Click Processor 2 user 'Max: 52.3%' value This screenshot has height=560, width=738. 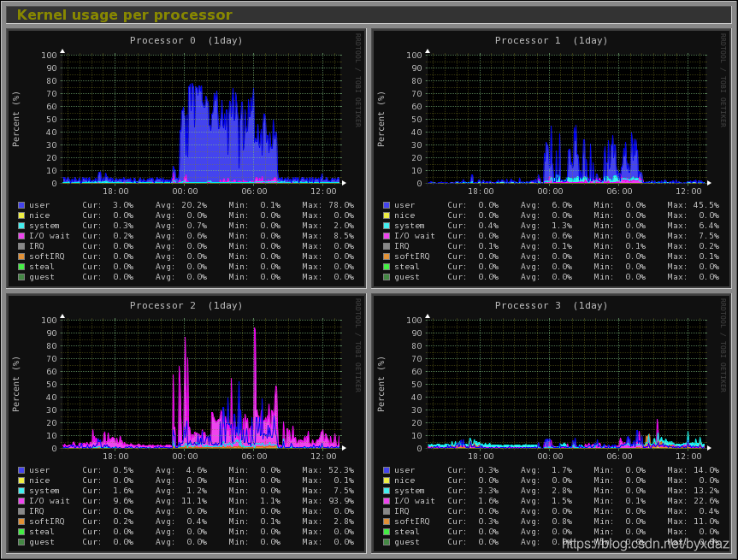click(328, 470)
